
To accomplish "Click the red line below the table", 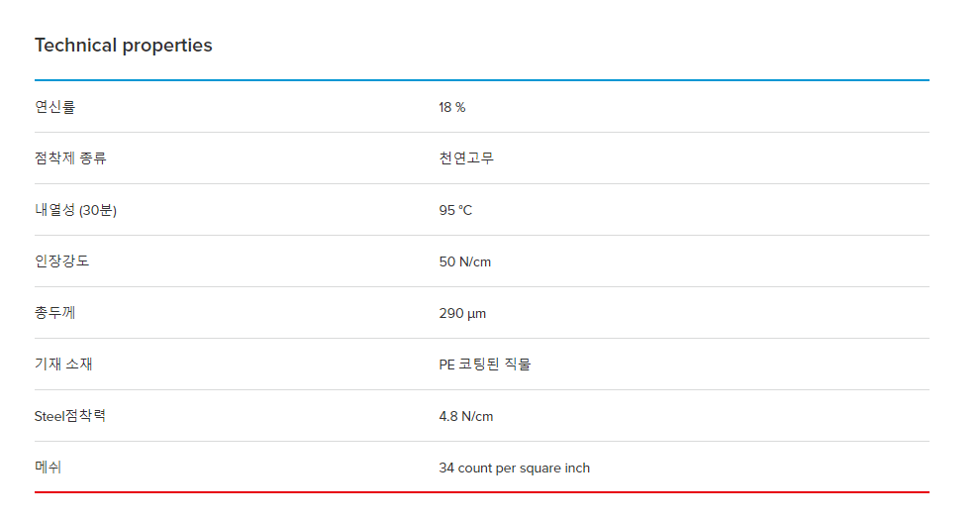I will click(482, 492).
